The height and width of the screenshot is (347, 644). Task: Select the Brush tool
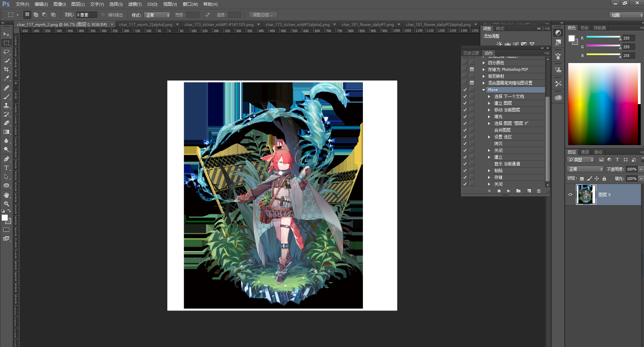pos(6,97)
